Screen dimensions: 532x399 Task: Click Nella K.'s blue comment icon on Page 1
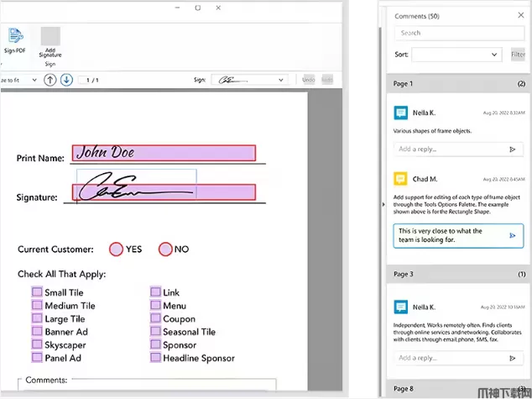pyautogui.click(x=400, y=112)
